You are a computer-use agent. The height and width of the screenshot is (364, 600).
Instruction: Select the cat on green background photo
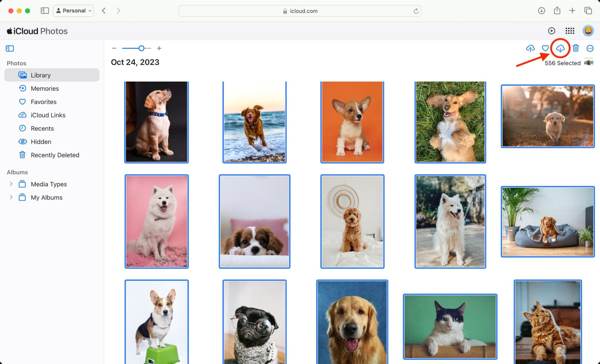[450, 326]
